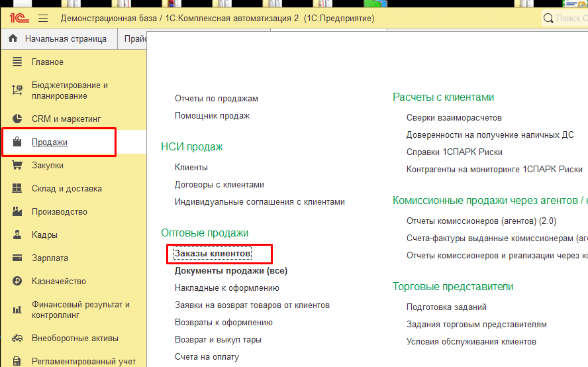588x367 pixels.
Task: Open Склад и доставка section
Action: click(x=66, y=188)
